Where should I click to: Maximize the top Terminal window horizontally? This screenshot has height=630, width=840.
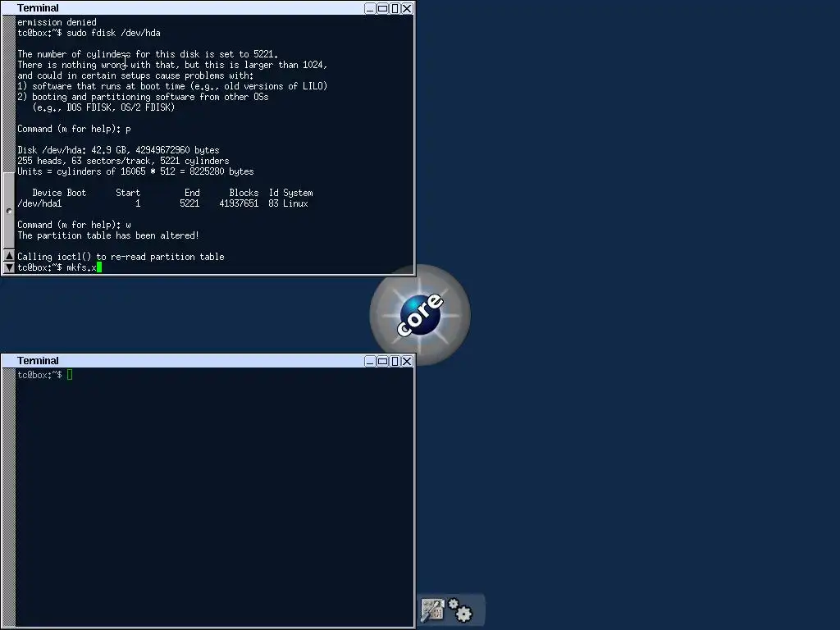click(382, 8)
